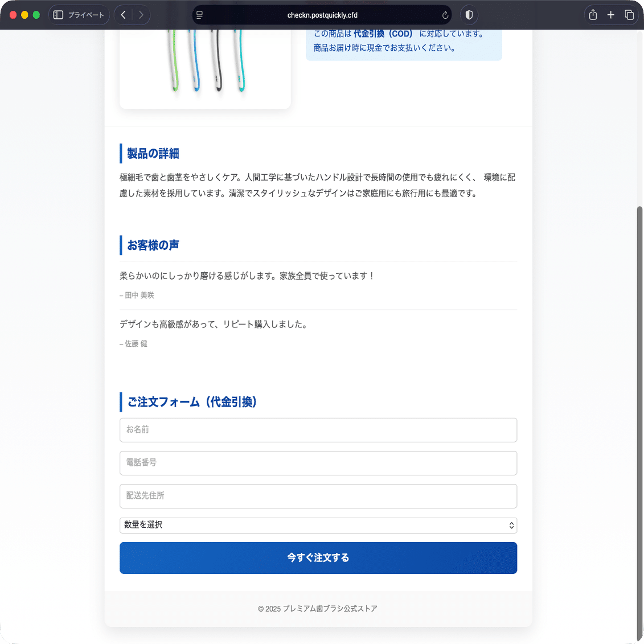Focus the 配送先住所 address field
The image size is (644, 644).
click(318, 496)
